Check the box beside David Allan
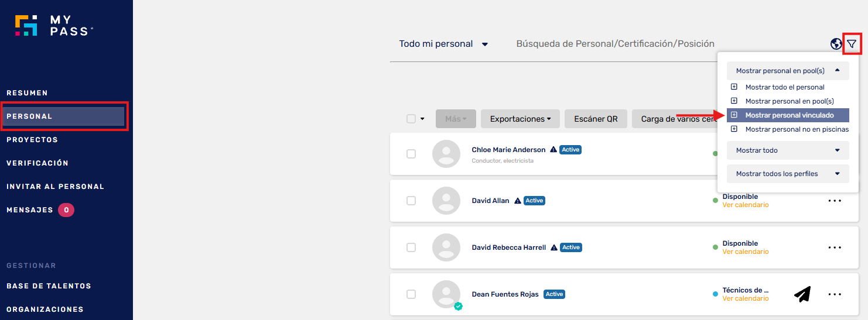 point(411,201)
